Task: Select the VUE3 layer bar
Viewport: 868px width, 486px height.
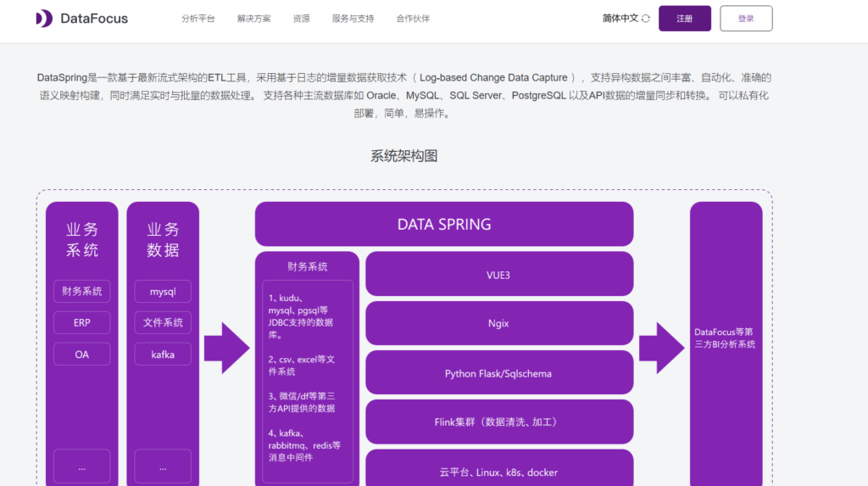Action: pos(499,274)
